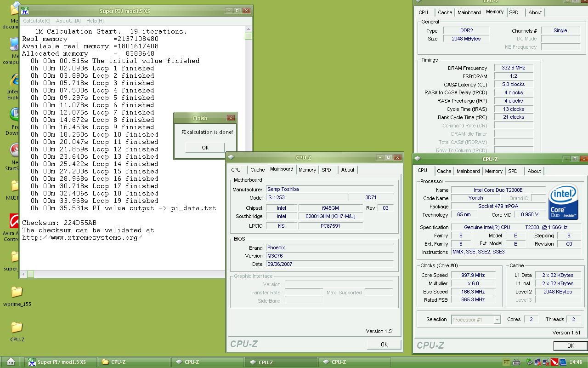Switch to Cache tab in Mainboard window
588x368 pixels.
(x=258, y=170)
